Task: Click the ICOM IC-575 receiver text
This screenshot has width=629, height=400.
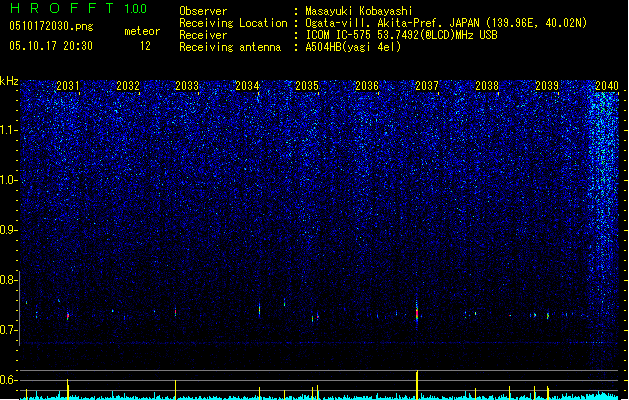Action: tap(401, 35)
